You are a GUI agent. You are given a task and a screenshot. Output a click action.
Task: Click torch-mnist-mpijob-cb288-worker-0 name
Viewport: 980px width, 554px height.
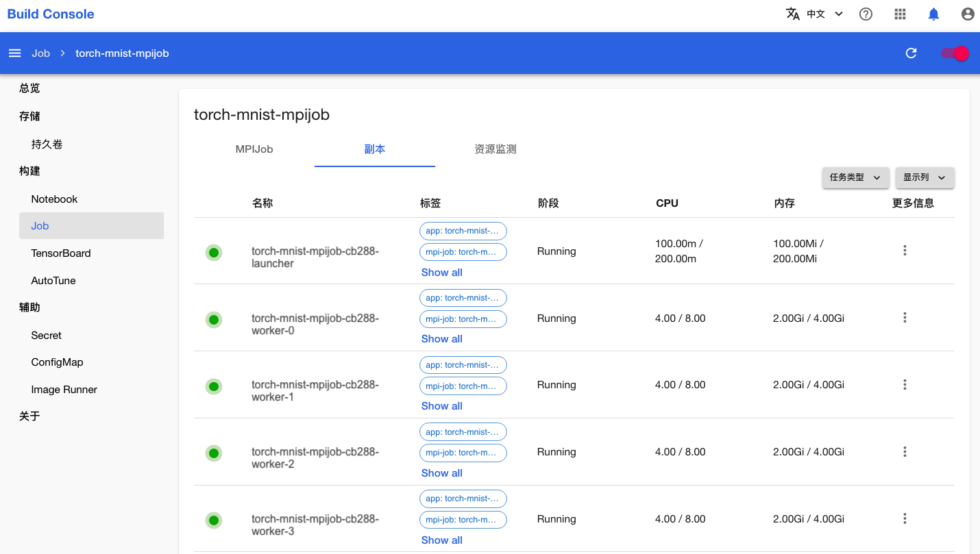315,325
